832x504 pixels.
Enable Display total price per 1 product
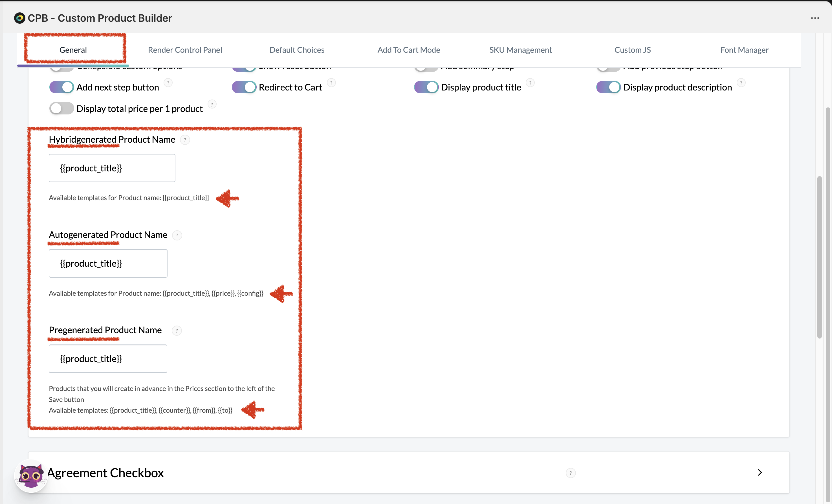62,108
